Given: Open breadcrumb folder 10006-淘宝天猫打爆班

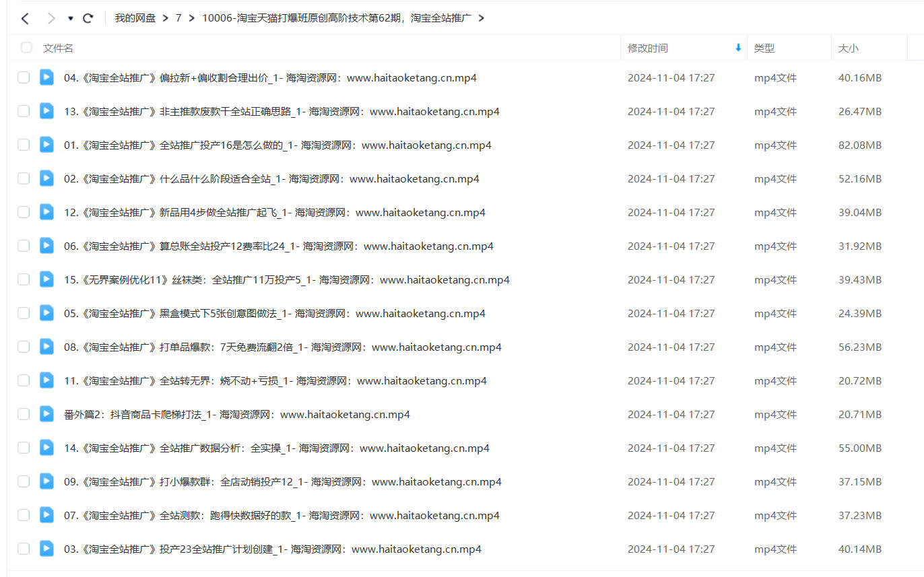Looking at the screenshot, I should [x=337, y=18].
